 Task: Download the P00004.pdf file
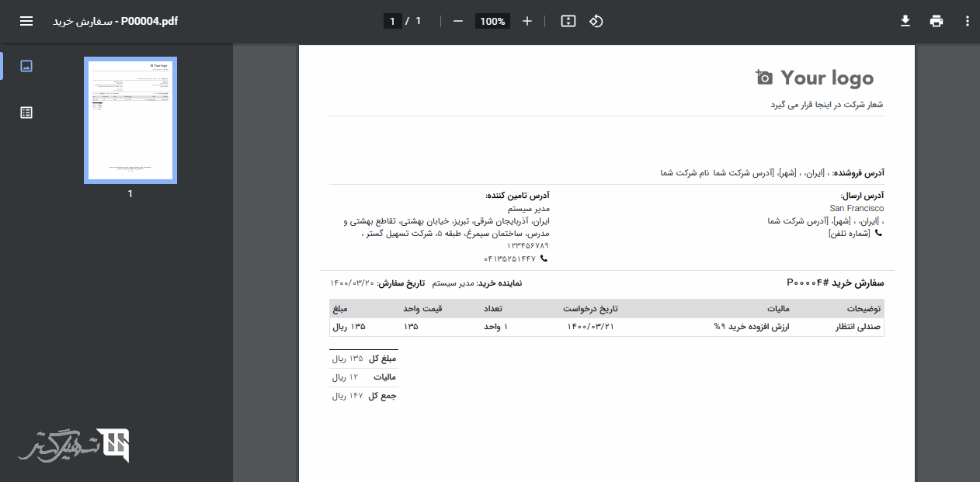(x=905, y=21)
